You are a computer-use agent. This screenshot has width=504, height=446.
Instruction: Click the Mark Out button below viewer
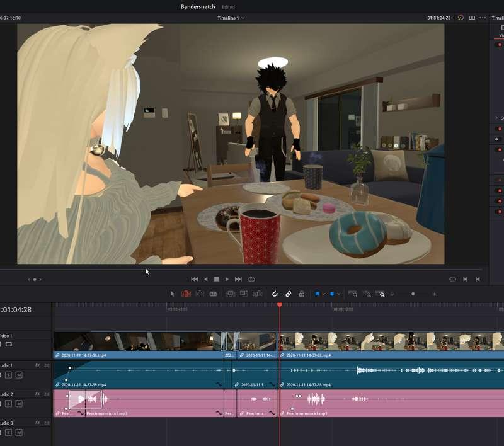pyautogui.click(x=478, y=279)
